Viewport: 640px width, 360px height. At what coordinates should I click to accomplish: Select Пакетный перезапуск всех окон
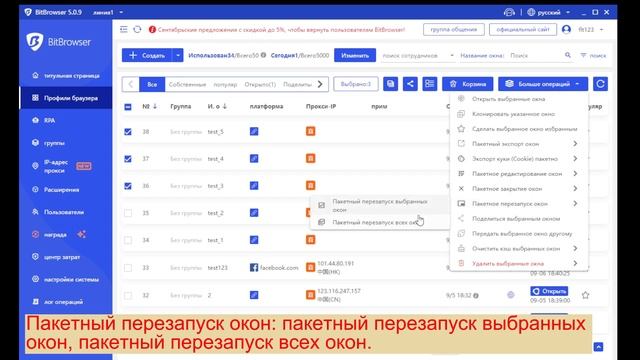point(379,222)
